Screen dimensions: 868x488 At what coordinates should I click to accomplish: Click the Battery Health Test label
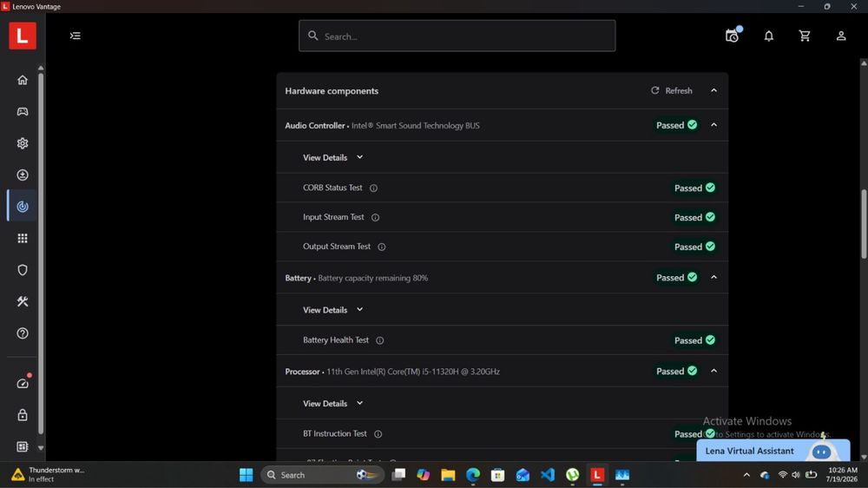tap(335, 340)
